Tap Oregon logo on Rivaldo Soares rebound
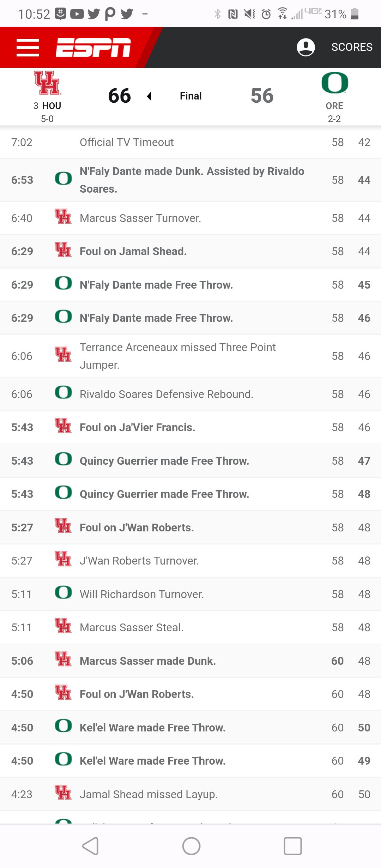This screenshot has height=868, width=381. (x=64, y=392)
